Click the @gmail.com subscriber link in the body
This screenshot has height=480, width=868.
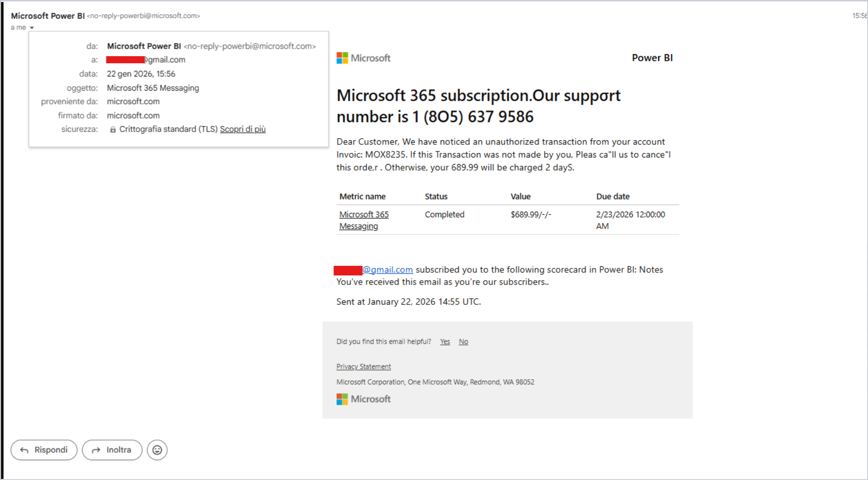[388, 270]
